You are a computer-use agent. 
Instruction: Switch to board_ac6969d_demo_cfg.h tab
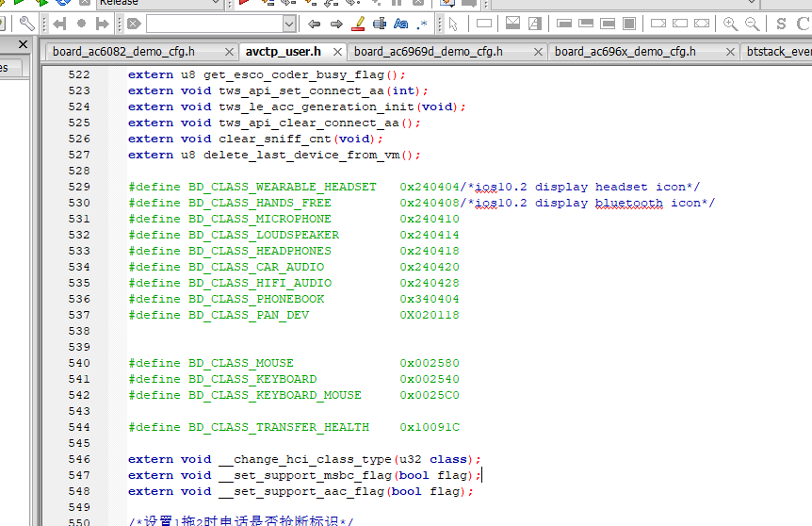429,51
